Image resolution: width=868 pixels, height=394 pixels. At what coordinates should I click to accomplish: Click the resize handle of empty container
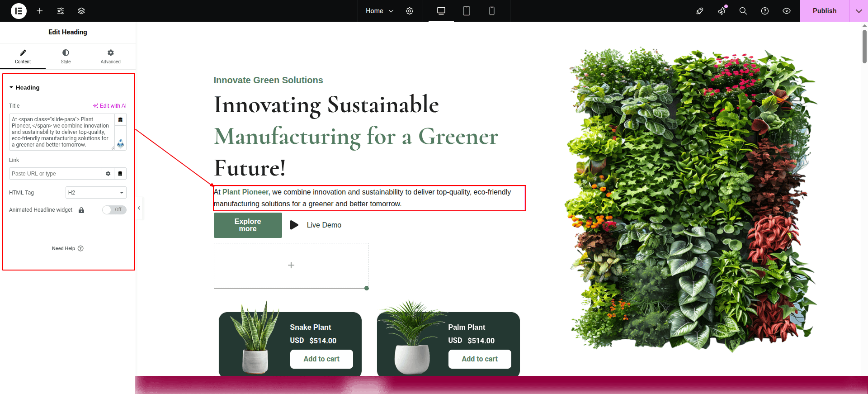coord(367,288)
